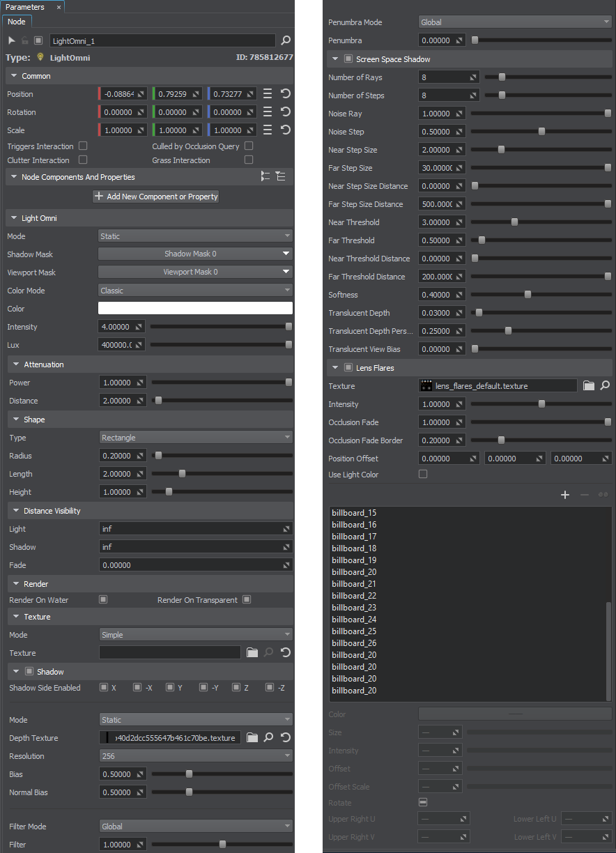Open the Filter Mode dropdown showing Global
616x853 pixels.
pos(196,826)
